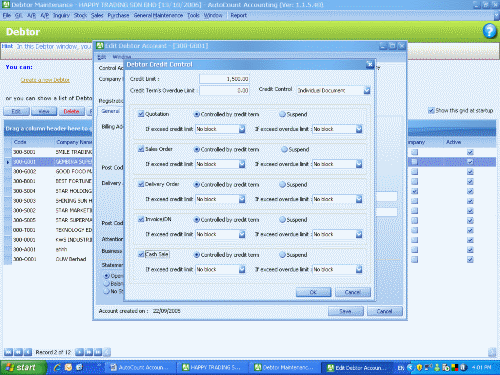The image size is (500, 375).
Task: Open the blue help question mark icon
Action: click(x=489, y=31)
